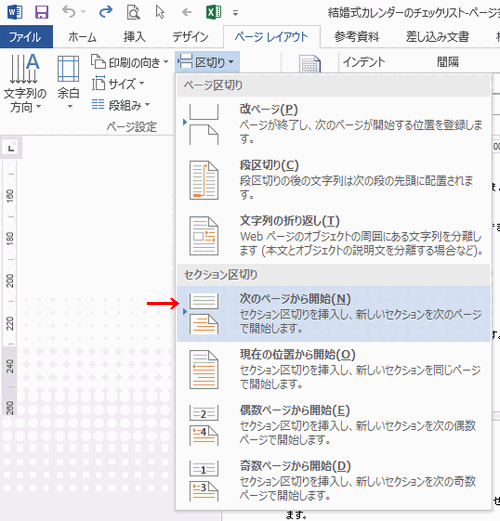Undo the last action
Image resolution: width=500 pixels, height=521 pixels.
pos(69,12)
